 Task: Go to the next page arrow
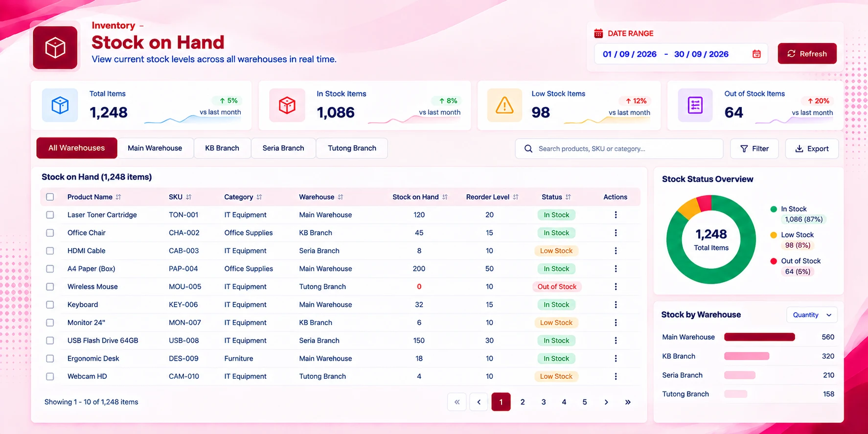click(606, 402)
